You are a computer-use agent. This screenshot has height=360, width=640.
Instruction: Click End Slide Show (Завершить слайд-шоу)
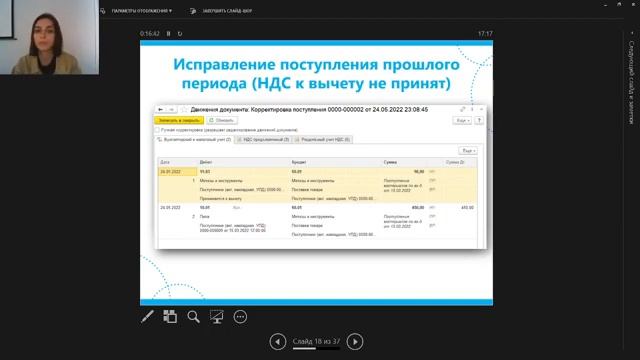coord(227,11)
